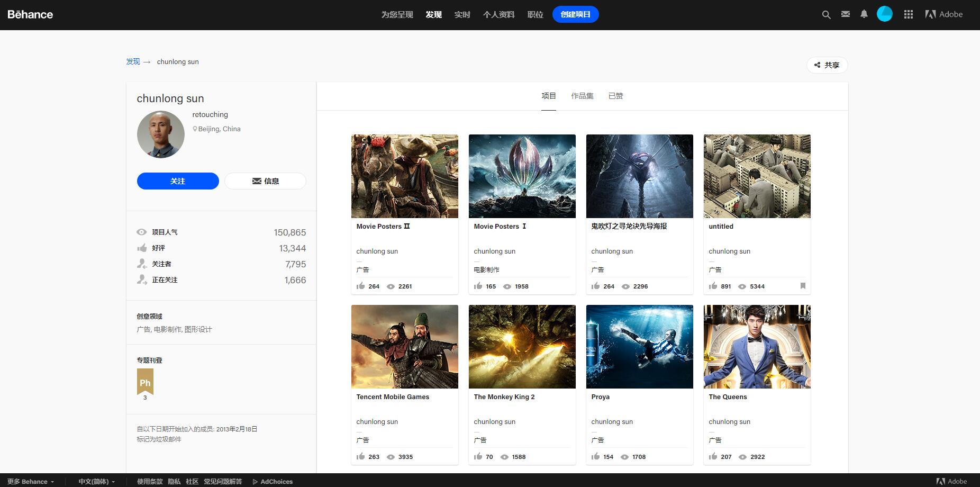Open the 个人资料 navigation item
The width and height of the screenshot is (980, 487).
[498, 15]
